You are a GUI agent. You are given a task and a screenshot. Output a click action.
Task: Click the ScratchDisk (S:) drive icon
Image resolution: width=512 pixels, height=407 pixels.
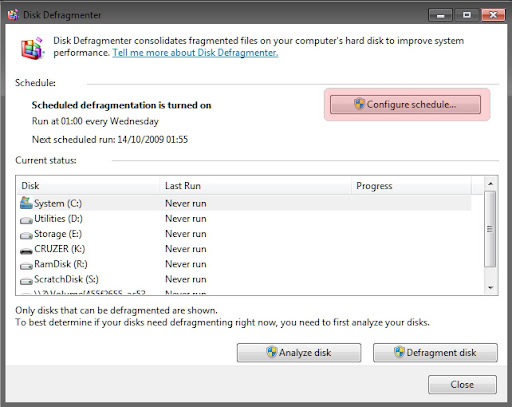click(x=26, y=281)
